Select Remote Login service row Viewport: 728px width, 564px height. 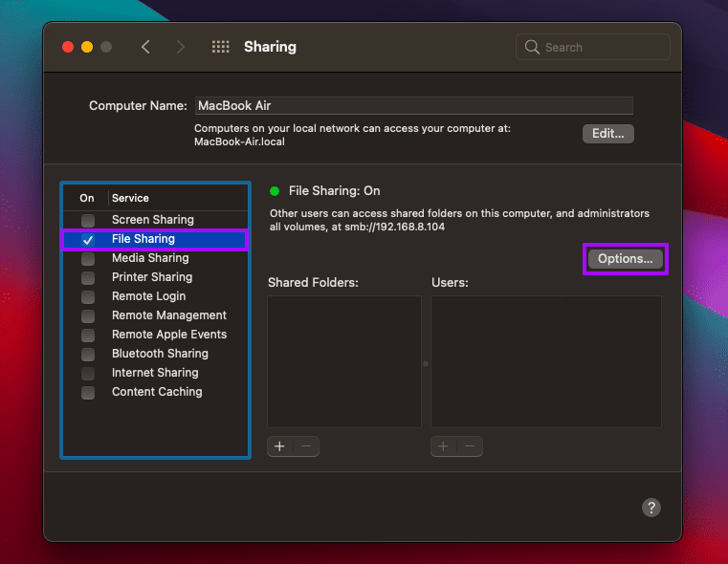155,296
